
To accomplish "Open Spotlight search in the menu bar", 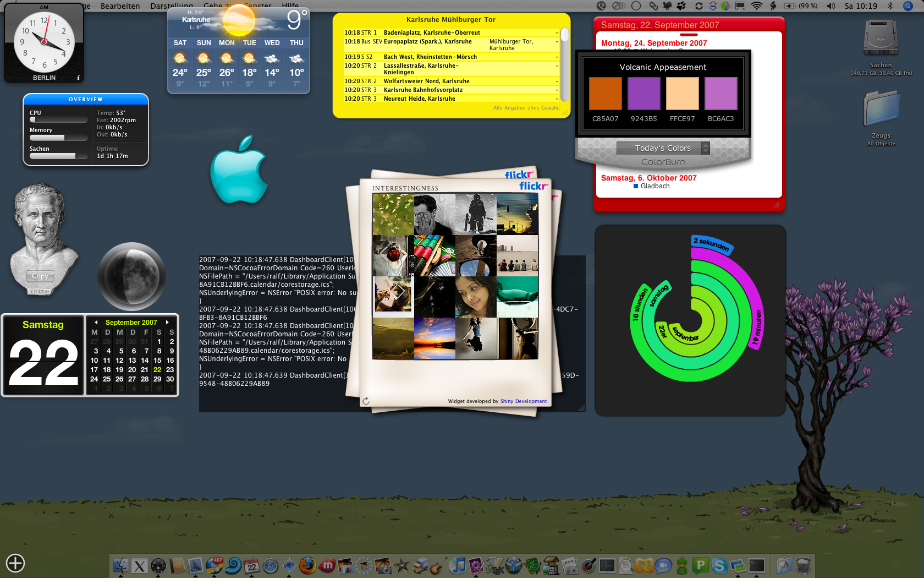I will (908, 6).
